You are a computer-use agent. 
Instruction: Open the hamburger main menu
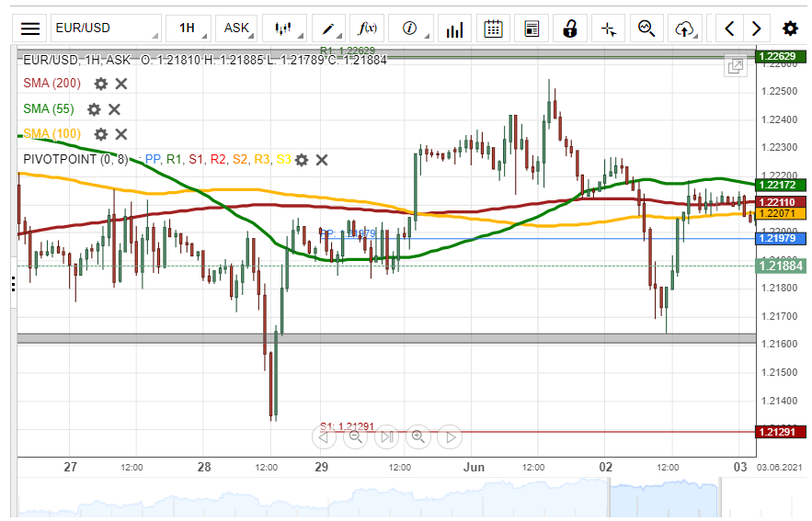[x=30, y=28]
